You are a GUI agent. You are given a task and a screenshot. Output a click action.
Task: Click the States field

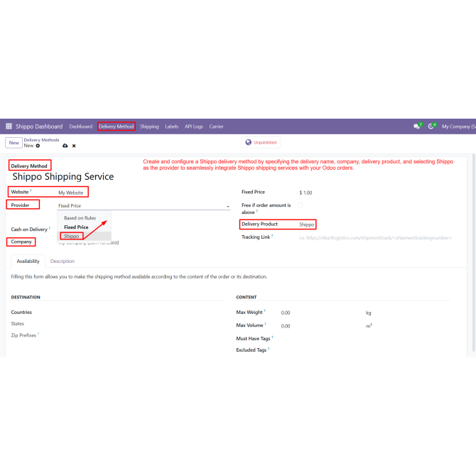(17, 323)
